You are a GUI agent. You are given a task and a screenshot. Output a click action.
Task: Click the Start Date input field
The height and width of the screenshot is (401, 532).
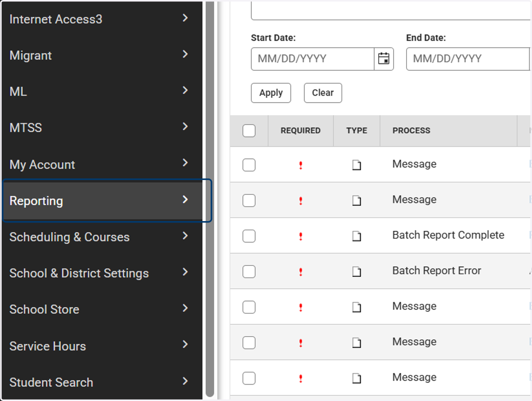(x=313, y=59)
